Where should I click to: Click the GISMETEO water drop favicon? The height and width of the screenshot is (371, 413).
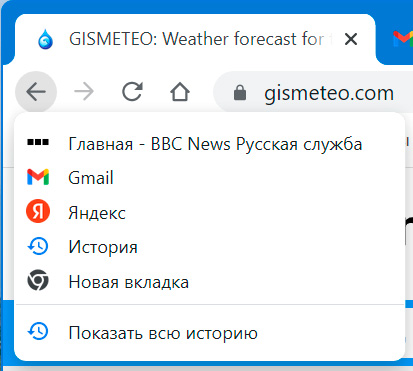pos(46,39)
